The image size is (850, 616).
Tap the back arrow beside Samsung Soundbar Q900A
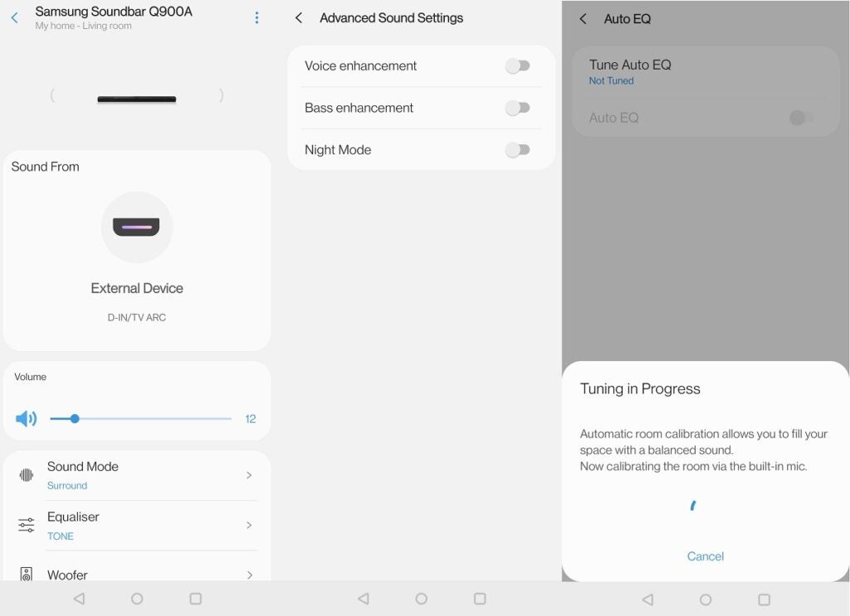click(14, 18)
